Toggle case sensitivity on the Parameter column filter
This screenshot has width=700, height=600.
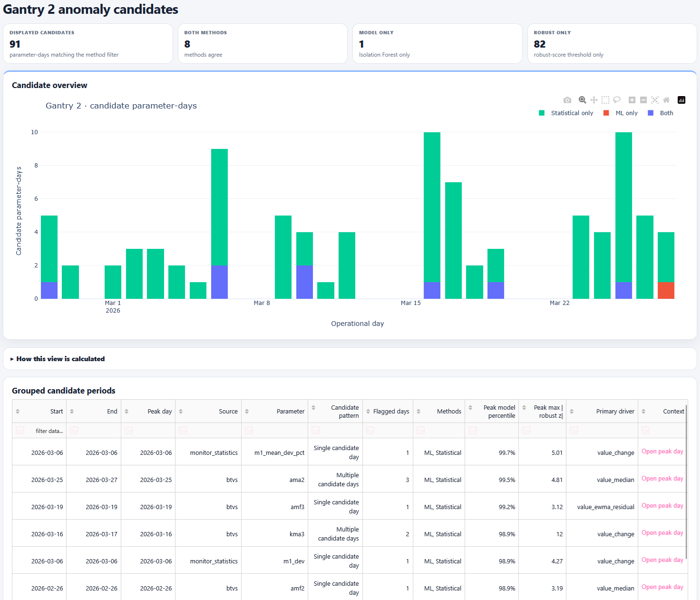click(249, 430)
